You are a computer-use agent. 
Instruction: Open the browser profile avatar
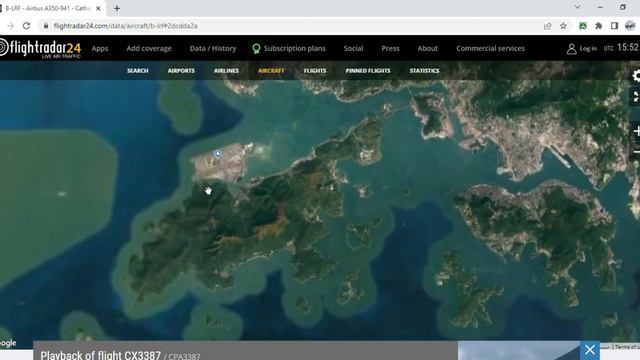tap(630, 26)
